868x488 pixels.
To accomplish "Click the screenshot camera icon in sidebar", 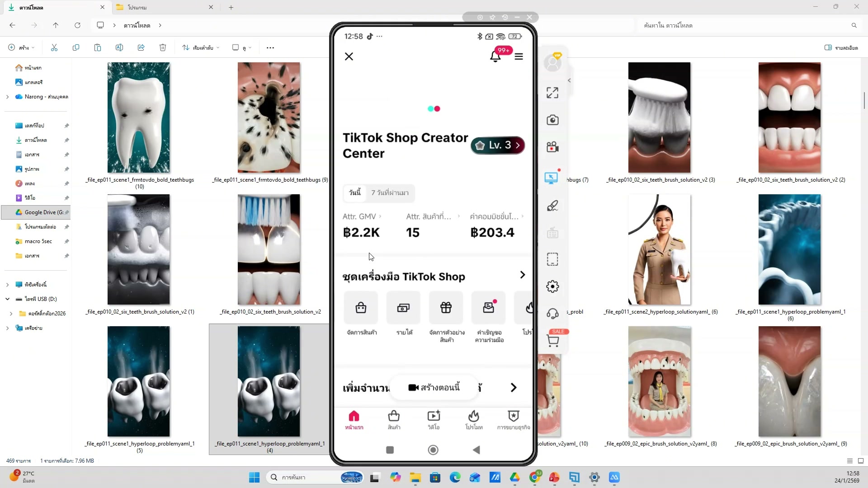I will tap(552, 120).
